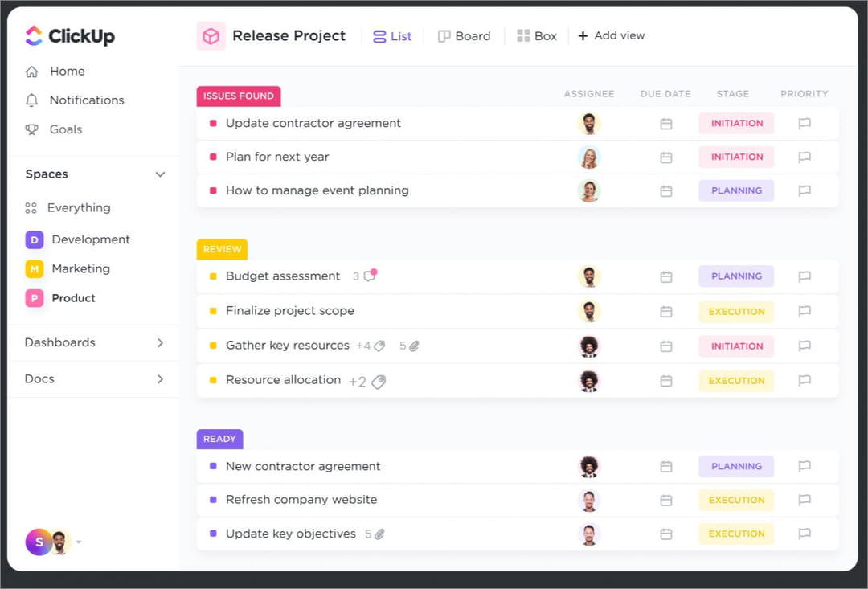Open task Plan for next year
Image resolution: width=868 pixels, height=589 pixels.
[277, 157]
